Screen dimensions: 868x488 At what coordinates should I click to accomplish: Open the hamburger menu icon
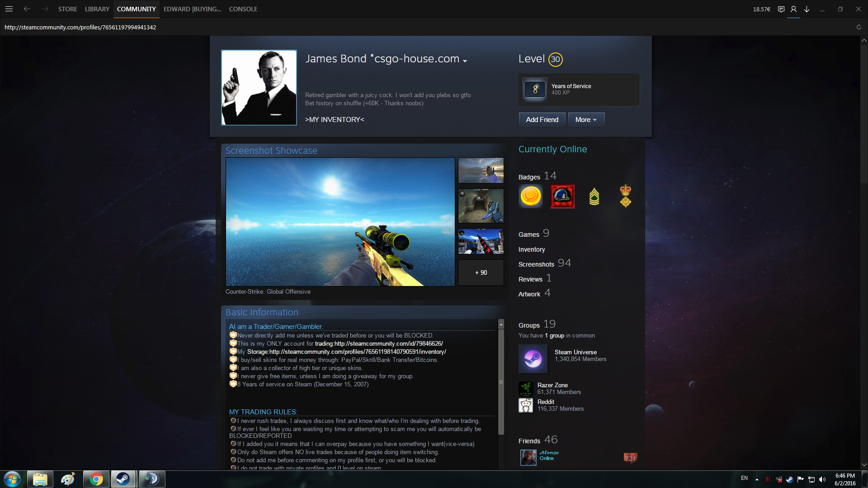tap(9, 9)
